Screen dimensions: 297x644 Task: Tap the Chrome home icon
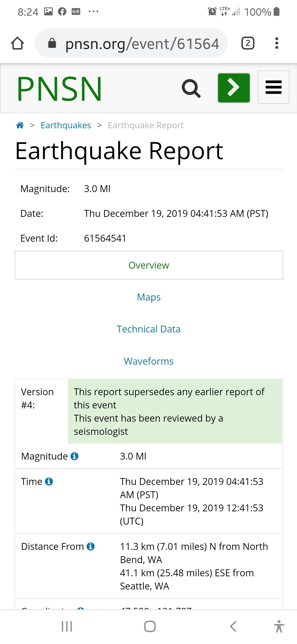[x=18, y=43]
